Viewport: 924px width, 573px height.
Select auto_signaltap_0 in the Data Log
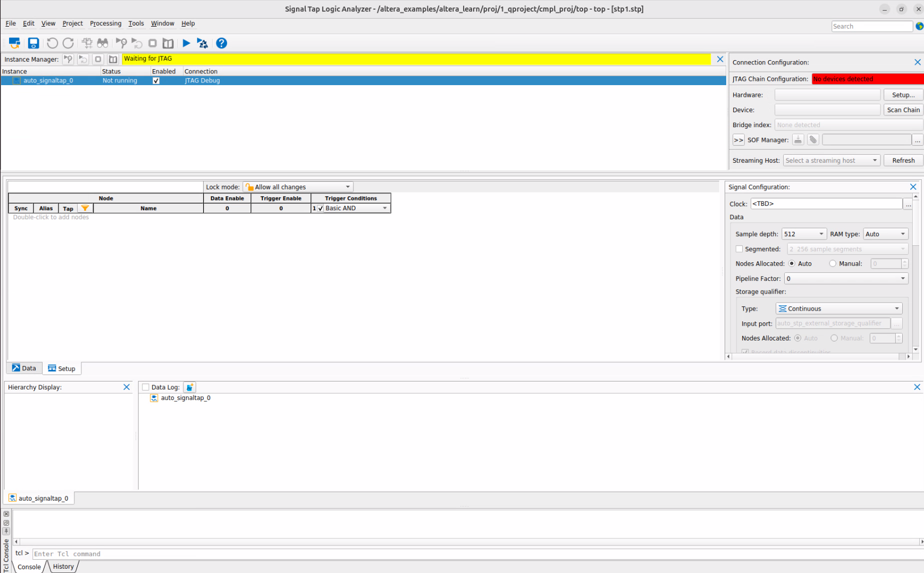(x=186, y=397)
